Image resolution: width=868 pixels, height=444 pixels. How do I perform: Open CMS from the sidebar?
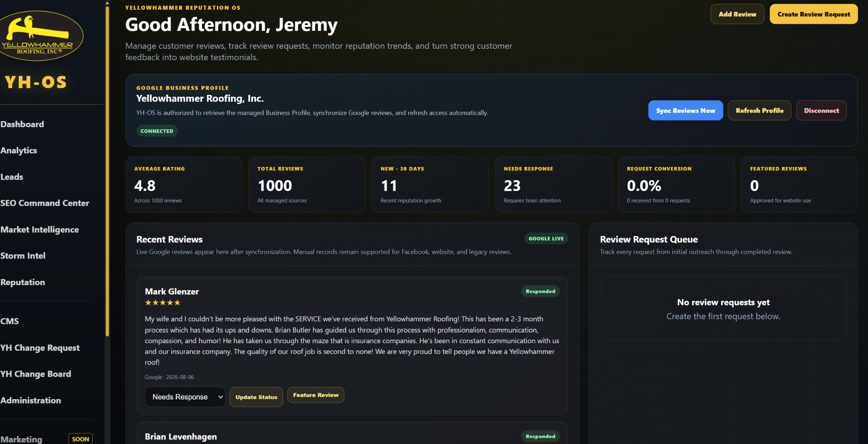click(x=9, y=321)
